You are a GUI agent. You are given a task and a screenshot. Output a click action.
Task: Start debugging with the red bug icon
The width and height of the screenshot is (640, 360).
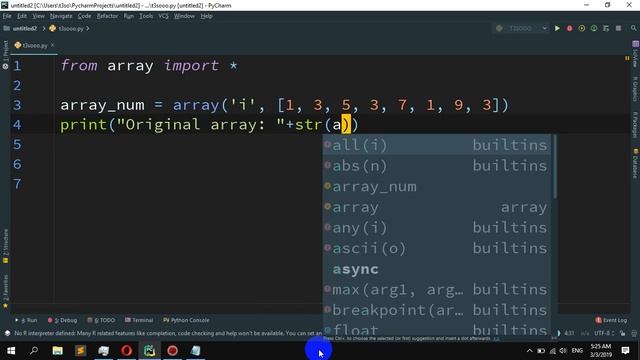(x=569, y=29)
